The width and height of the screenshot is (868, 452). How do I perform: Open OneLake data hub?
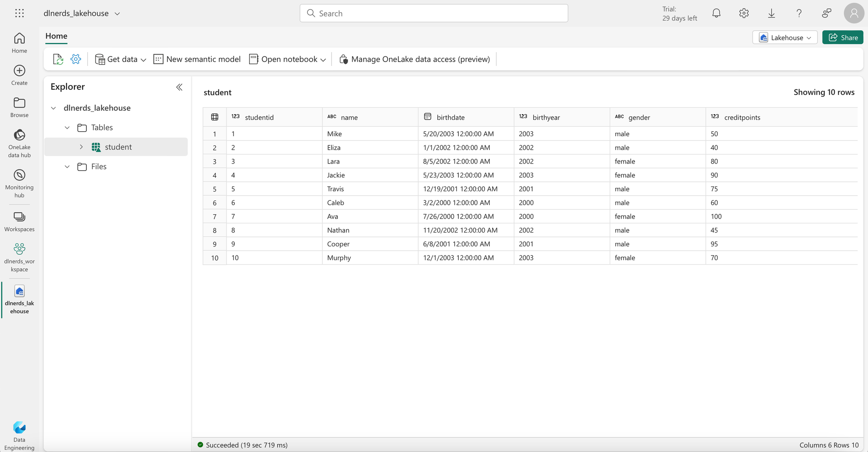coord(20,144)
